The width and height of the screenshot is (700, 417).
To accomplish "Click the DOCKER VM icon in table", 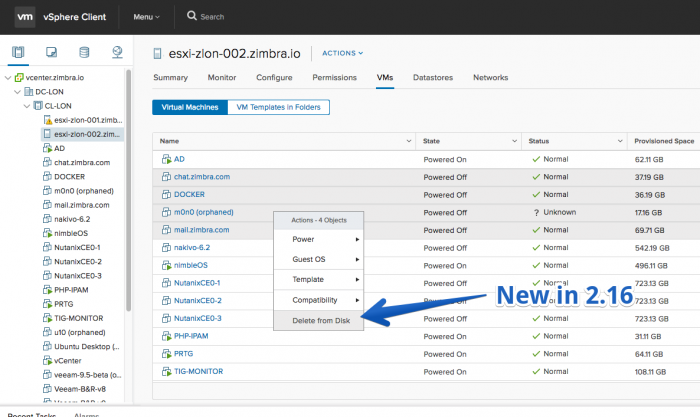I will click(x=167, y=195).
